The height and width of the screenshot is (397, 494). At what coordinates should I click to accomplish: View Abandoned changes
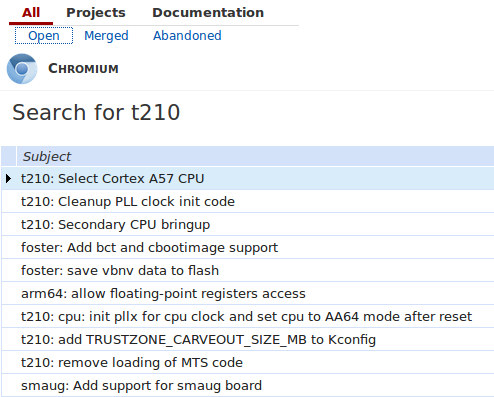(x=187, y=36)
